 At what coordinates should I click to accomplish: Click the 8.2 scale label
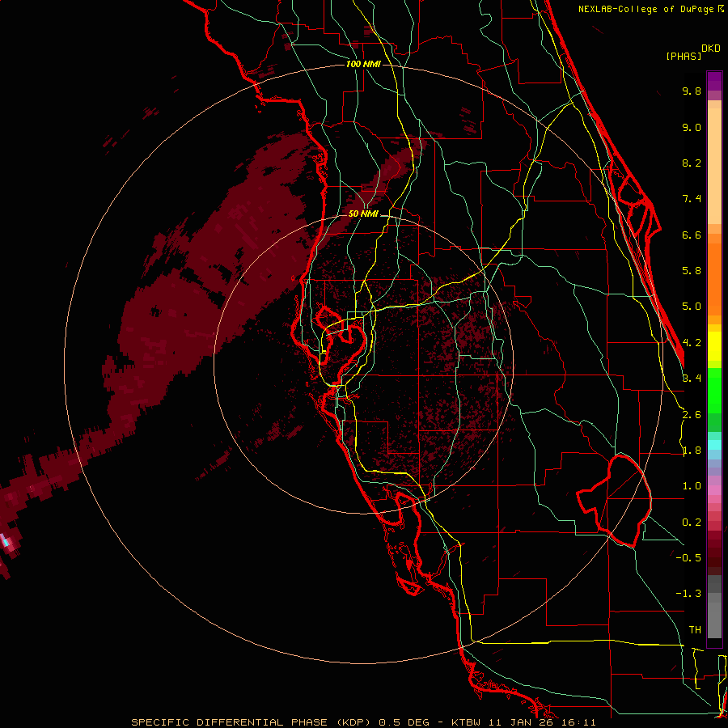tap(692, 163)
